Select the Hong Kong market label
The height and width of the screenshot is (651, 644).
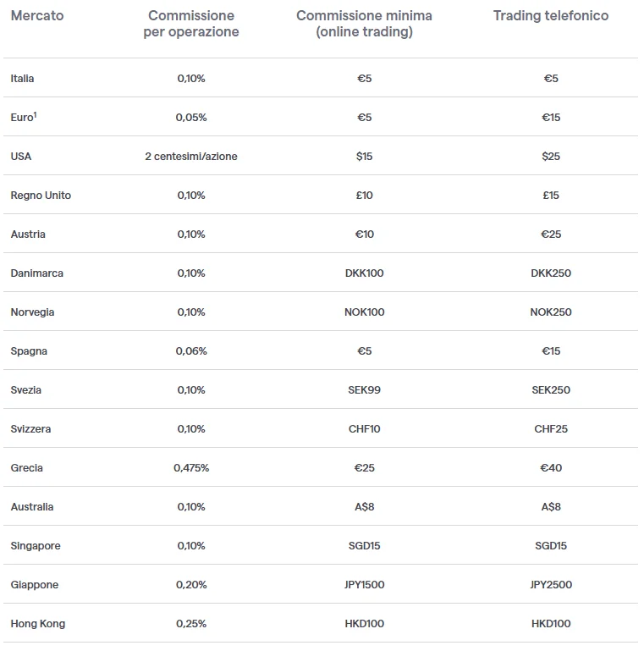pos(38,624)
